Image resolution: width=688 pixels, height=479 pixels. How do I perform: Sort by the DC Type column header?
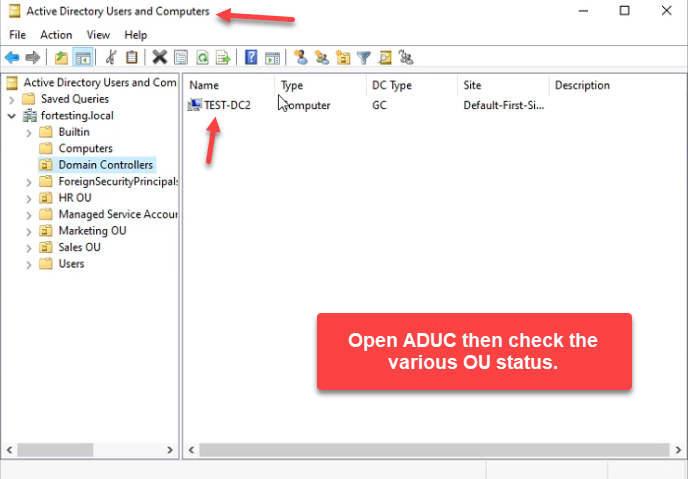coord(412,85)
